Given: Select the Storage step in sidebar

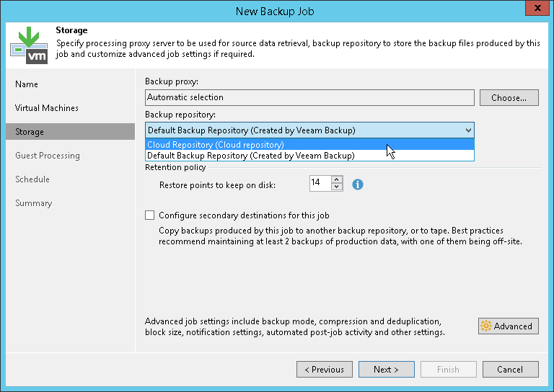Looking at the screenshot, I should (x=30, y=132).
